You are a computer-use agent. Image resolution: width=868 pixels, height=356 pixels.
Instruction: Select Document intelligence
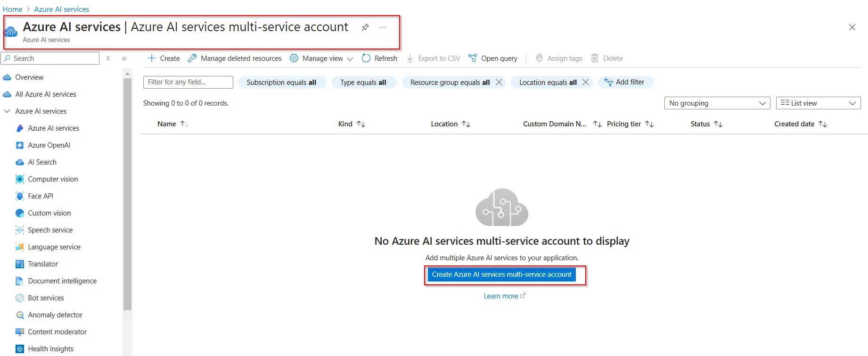(x=61, y=281)
